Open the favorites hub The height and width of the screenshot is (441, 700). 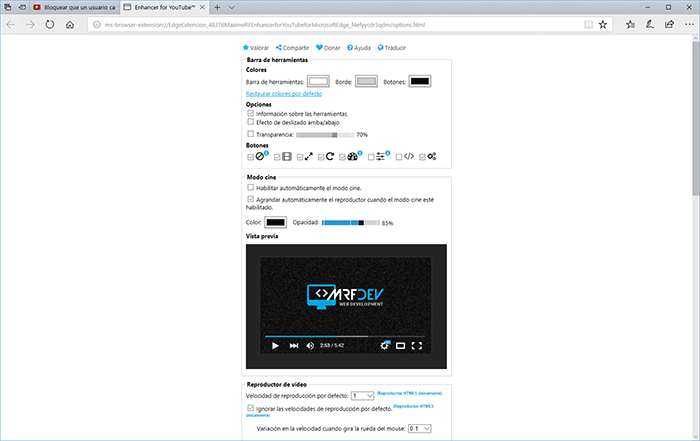pos(630,25)
